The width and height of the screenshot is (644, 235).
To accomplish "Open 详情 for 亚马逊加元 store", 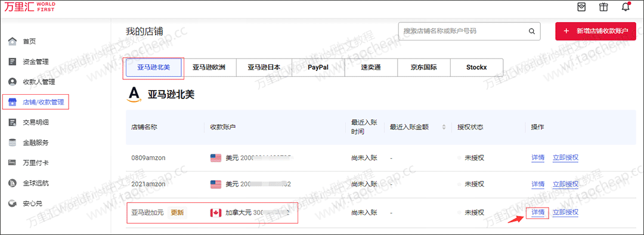I will pos(538,212).
